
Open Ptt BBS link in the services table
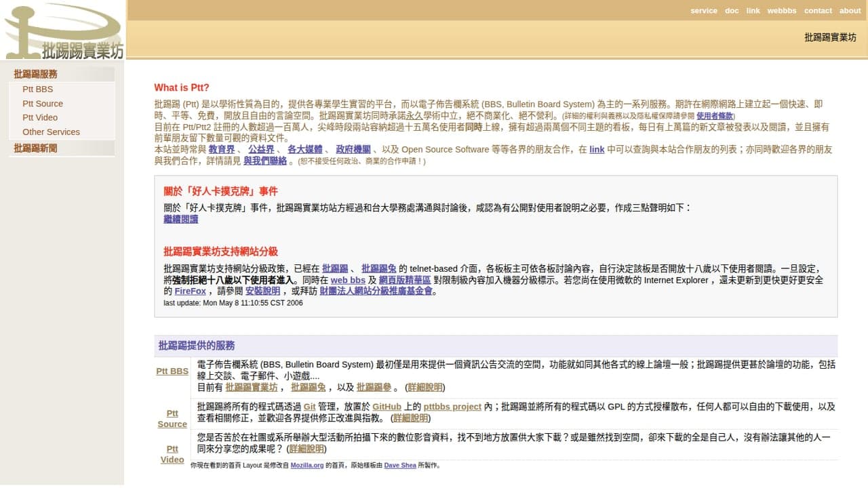(x=172, y=371)
